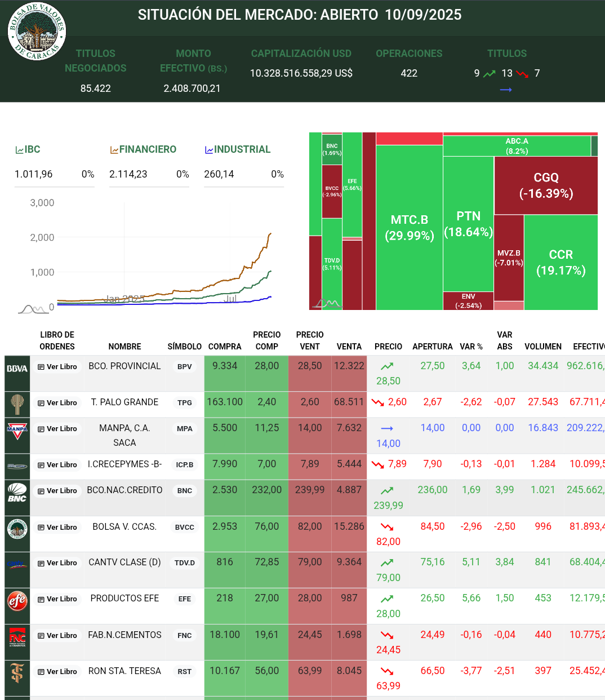Click the ABC.A (8.2%) treemap tile
The image size is (605, 700).
tap(517, 146)
